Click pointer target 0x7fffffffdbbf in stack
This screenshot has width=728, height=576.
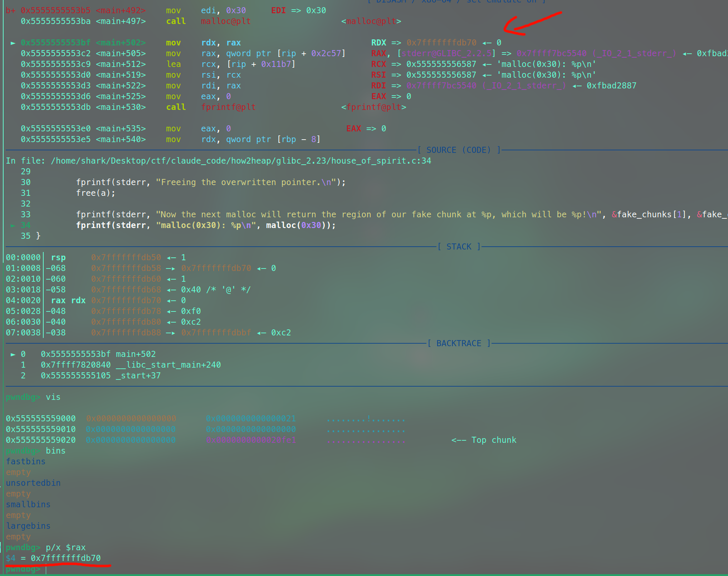click(216, 333)
